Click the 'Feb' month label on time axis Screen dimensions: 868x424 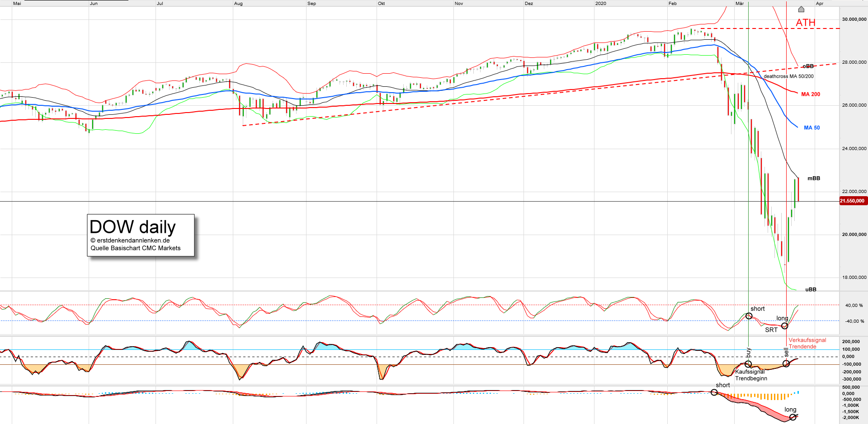pos(673,4)
